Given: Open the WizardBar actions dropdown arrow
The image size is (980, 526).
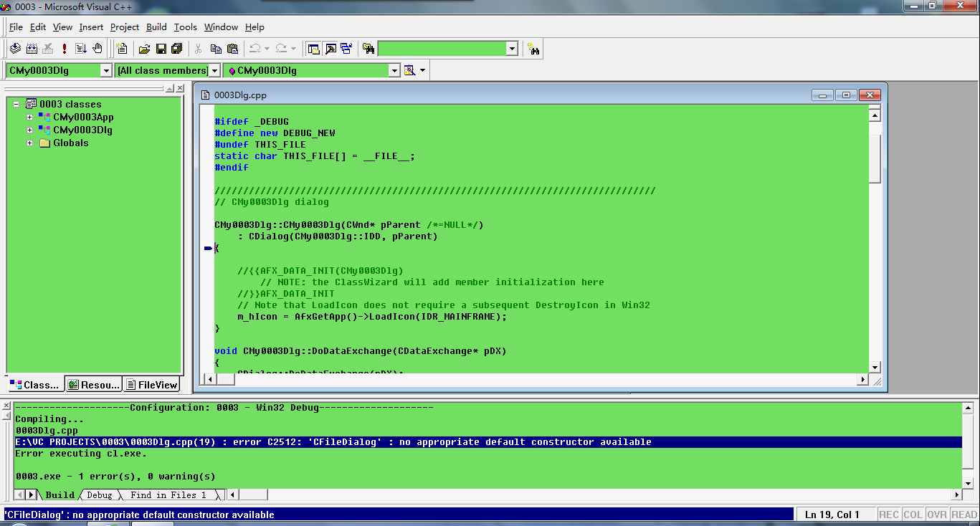Looking at the screenshot, I should 422,70.
